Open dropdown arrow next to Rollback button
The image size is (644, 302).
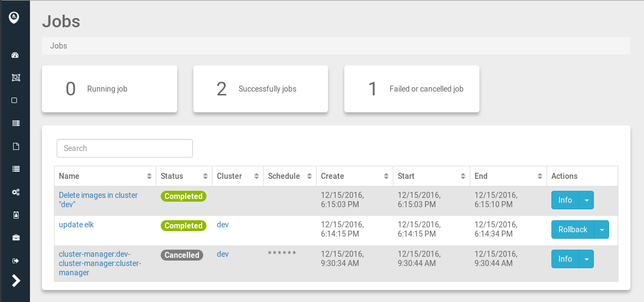[x=602, y=229]
